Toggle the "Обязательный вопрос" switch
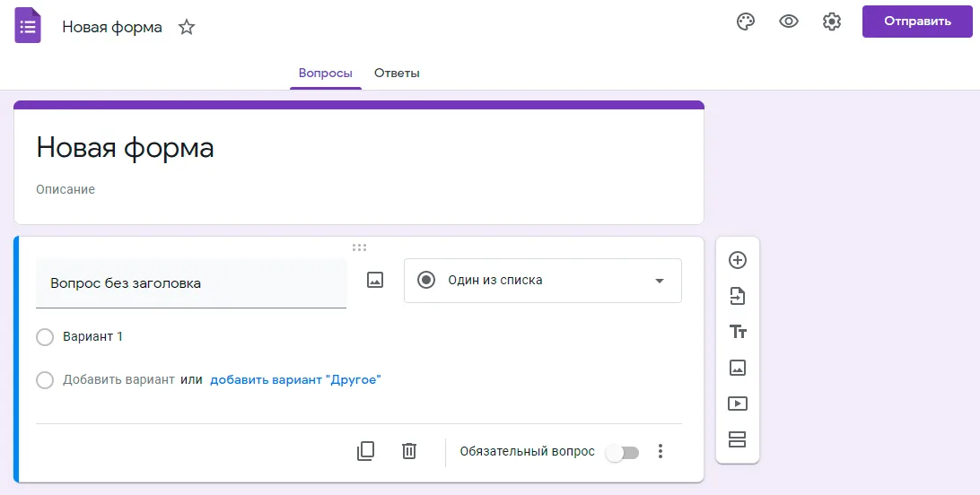The height and width of the screenshot is (495, 980). pos(623,453)
